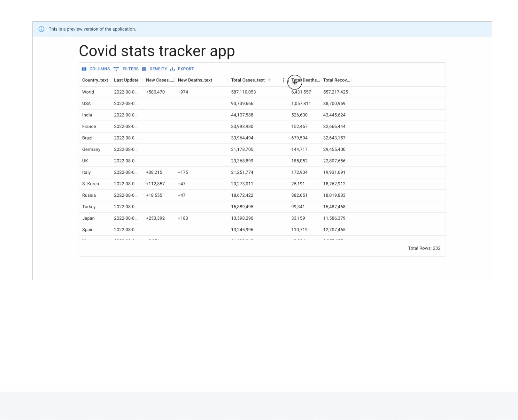Click the info icon in preview banner
The width and height of the screenshot is (518, 420).
pos(42,29)
